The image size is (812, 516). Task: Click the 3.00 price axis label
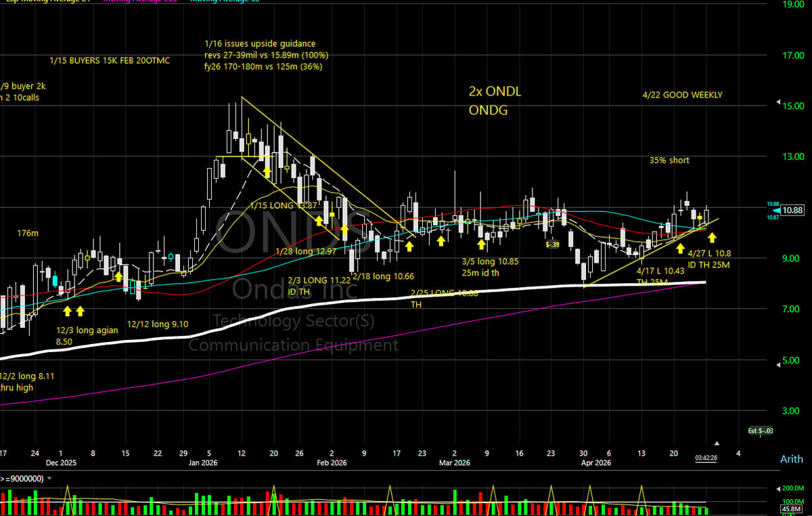coord(792,410)
